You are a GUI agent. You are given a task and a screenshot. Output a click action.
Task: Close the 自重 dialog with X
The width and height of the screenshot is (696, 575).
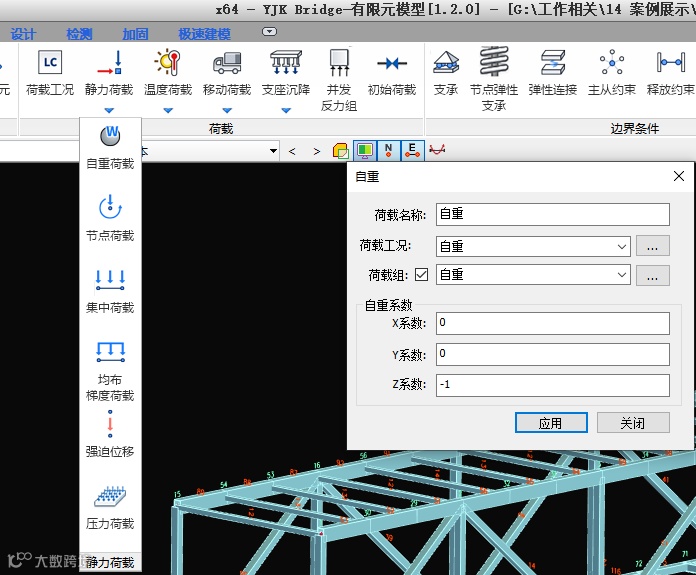(679, 176)
